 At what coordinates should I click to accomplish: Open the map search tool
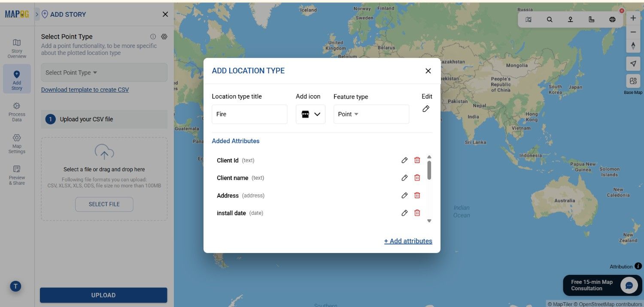[x=550, y=19]
